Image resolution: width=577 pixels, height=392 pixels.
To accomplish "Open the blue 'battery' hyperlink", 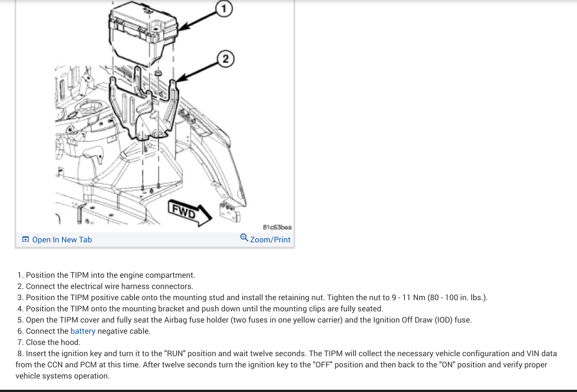I will [x=83, y=331].
